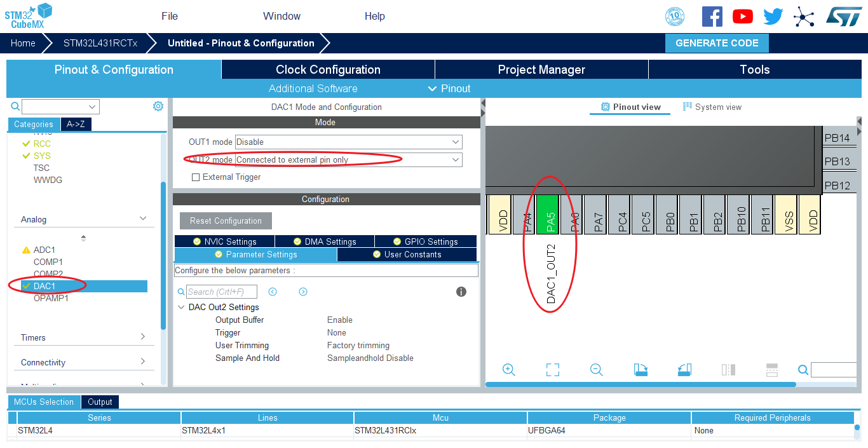The width and height of the screenshot is (868, 448).
Task: Click the 10 years anniversary badge
Action: 675,17
